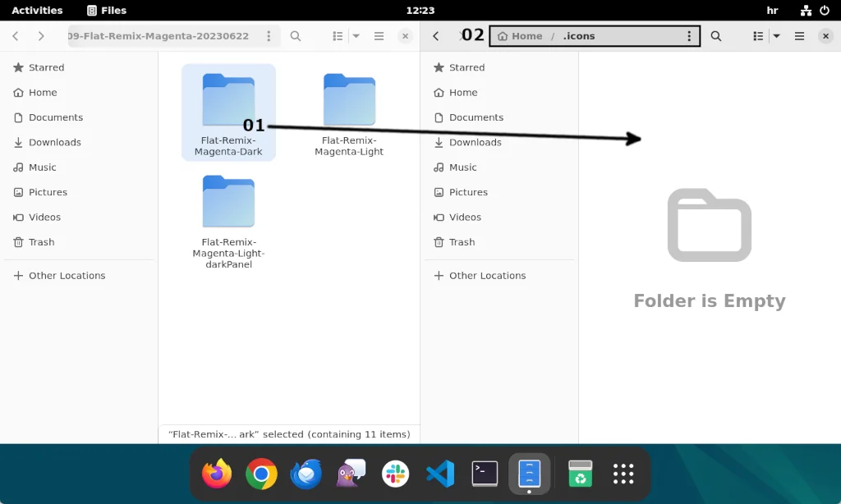This screenshot has height=504, width=841.
Task: Open search in the .icons window
Action: (x=715, y=35)
